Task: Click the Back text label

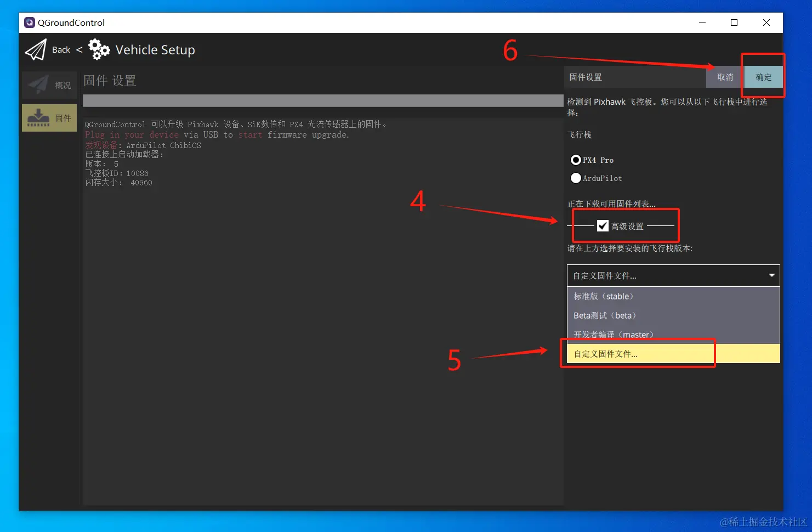Action: pos(61,50)
